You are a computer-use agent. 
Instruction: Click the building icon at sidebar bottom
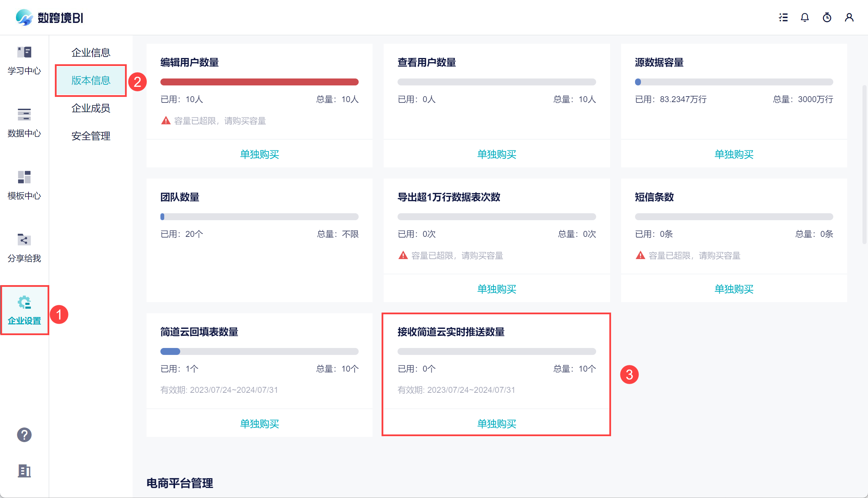tap(24, 471)
